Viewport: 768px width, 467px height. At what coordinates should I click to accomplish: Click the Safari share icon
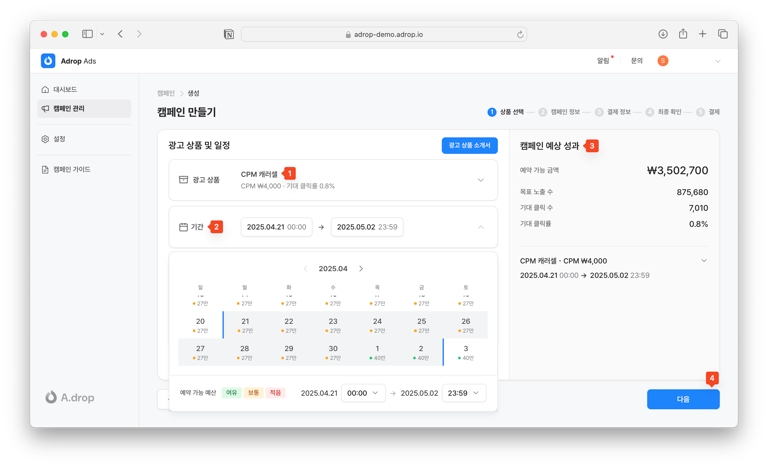pos(683,34)
